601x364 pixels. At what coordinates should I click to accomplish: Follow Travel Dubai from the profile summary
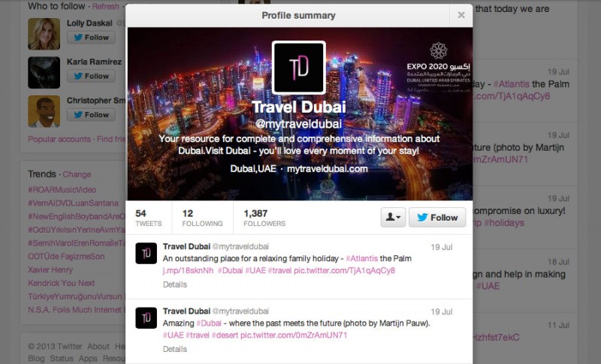437,218
